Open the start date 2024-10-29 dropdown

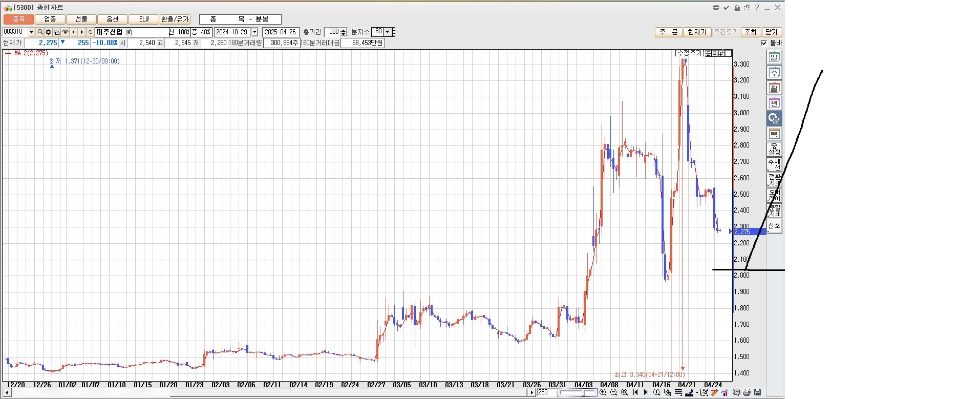(254, 32)
